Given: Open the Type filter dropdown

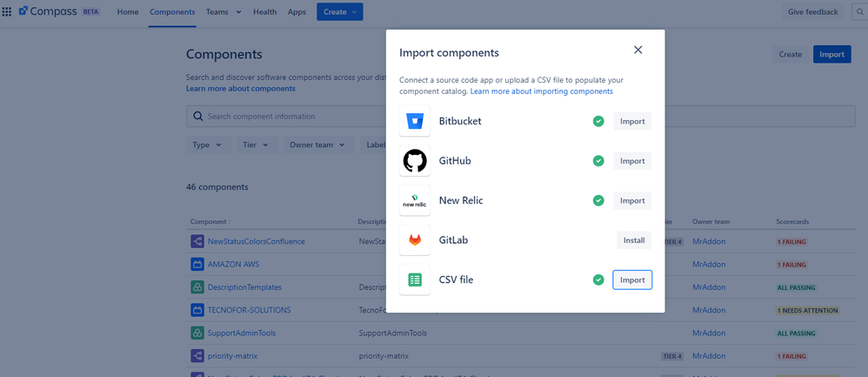Looking at the screenshot, I should pyautogui.click(x=207, y=145).
